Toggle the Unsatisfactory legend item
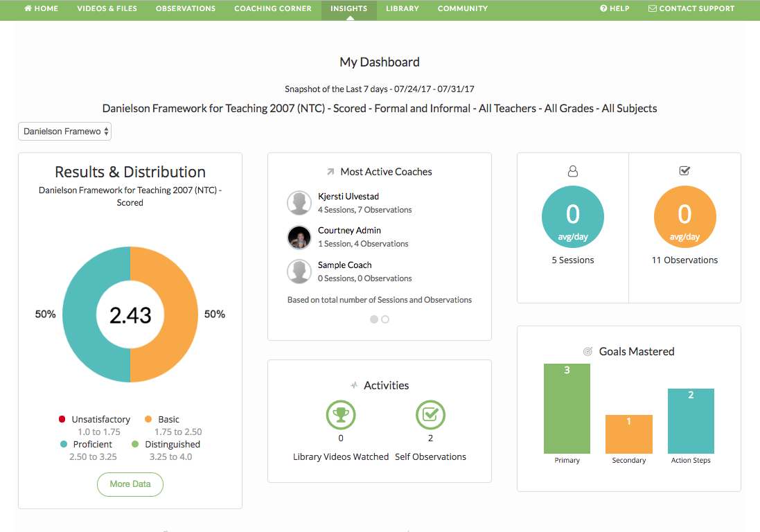760x532 pixels. 94,420
